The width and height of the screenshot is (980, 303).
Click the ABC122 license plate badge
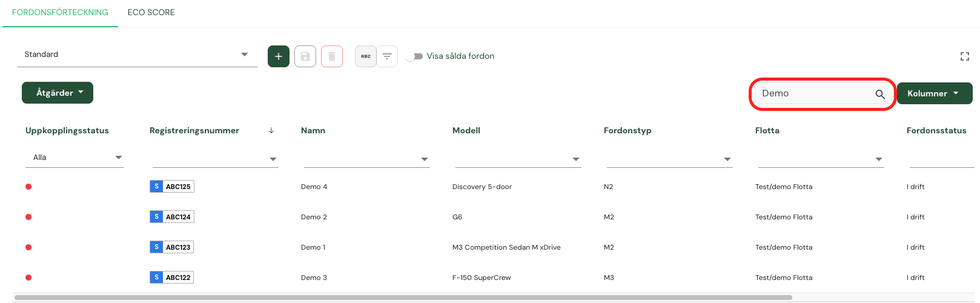click(172, 278)
